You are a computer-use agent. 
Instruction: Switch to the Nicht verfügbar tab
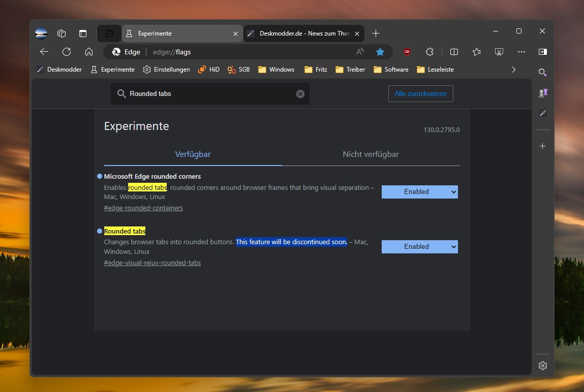tap(371, 154)
